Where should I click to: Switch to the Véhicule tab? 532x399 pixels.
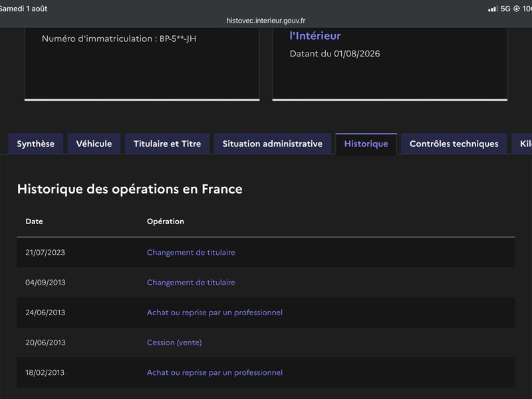click(x=94, y=144)
